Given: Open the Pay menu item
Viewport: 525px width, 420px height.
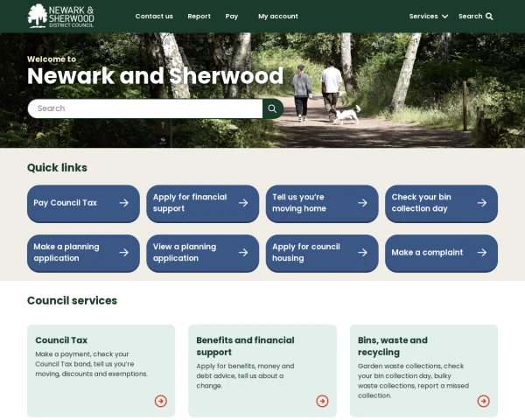Looking at the screenshot, I should [232, 17].
